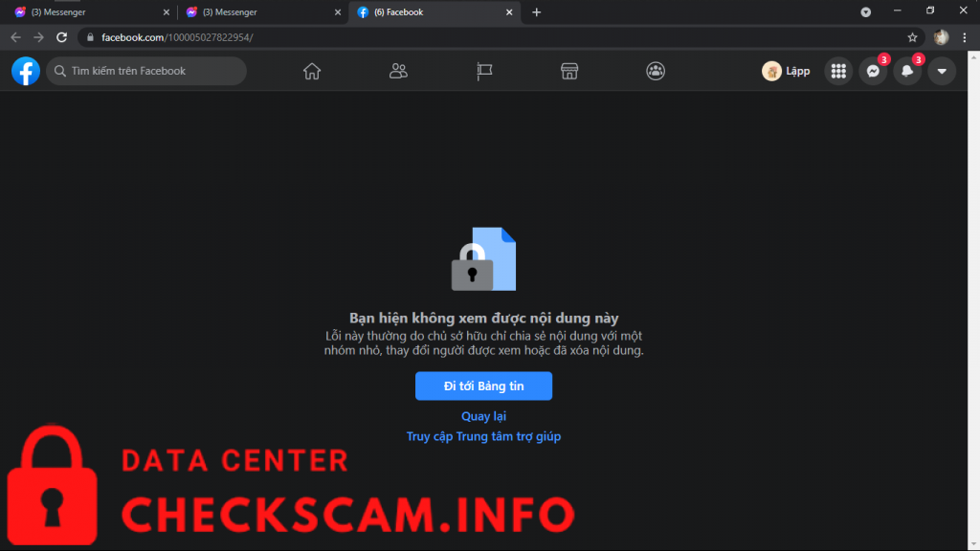Open a new browser tab

[536, 12]
